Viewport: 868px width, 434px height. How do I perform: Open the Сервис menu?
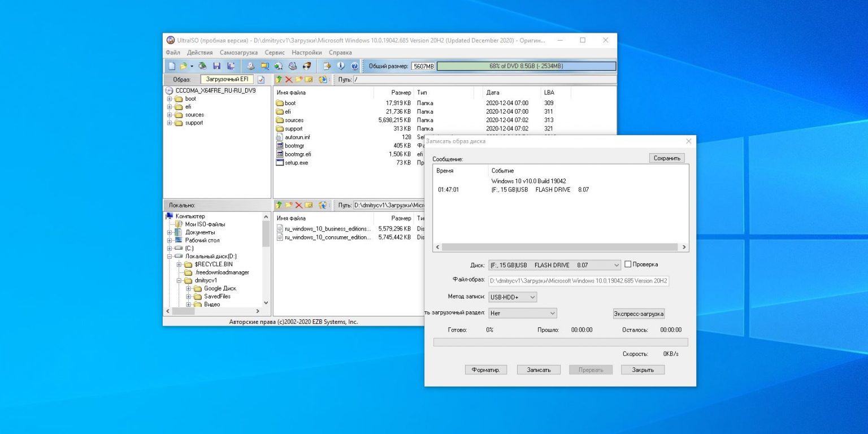point(275,53)
